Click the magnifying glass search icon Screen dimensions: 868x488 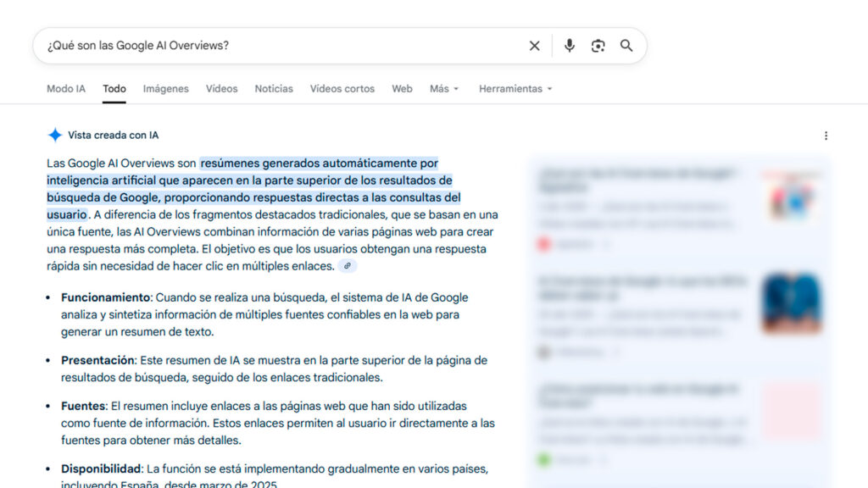(626, 46)
